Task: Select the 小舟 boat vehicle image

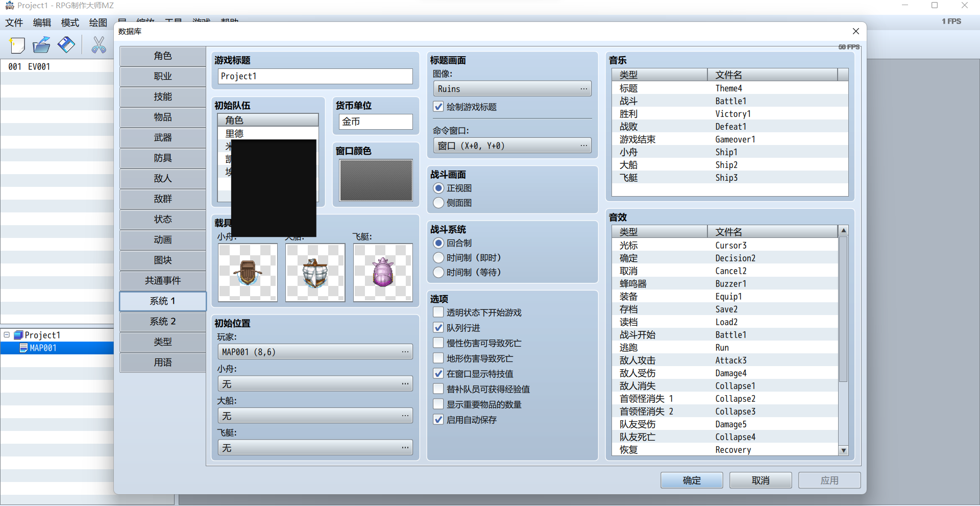Action: point(248,273)
